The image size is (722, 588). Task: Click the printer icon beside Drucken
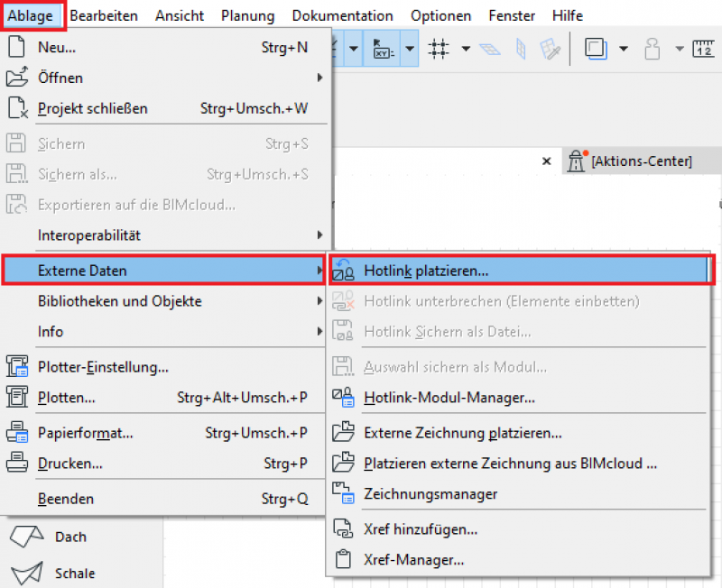click(x=18, y=464)
